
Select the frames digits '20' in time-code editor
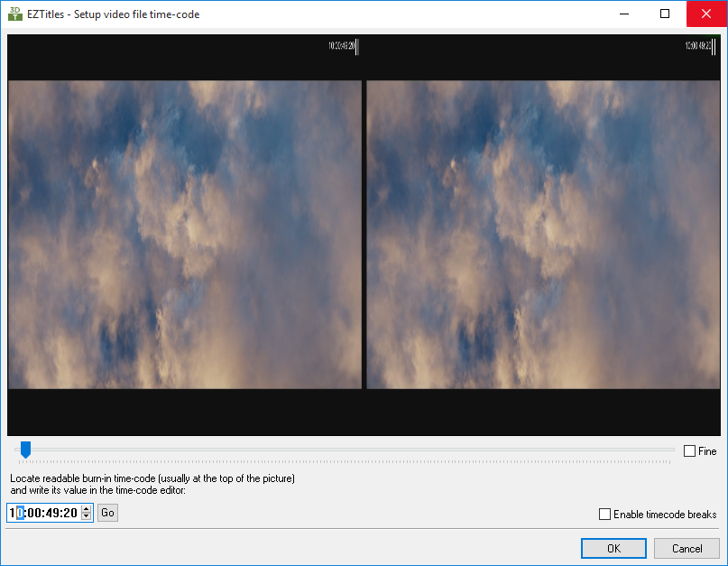(69, 513)
